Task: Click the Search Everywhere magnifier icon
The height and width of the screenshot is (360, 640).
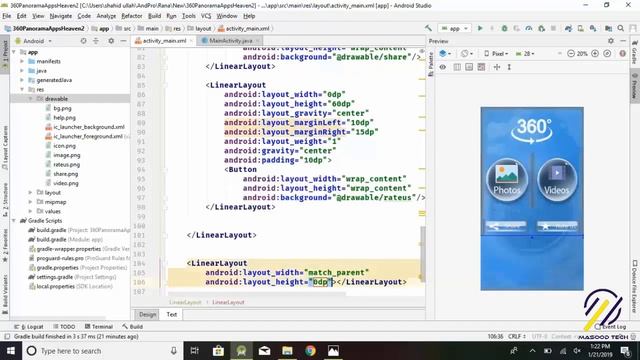Action: coord(621,28)
